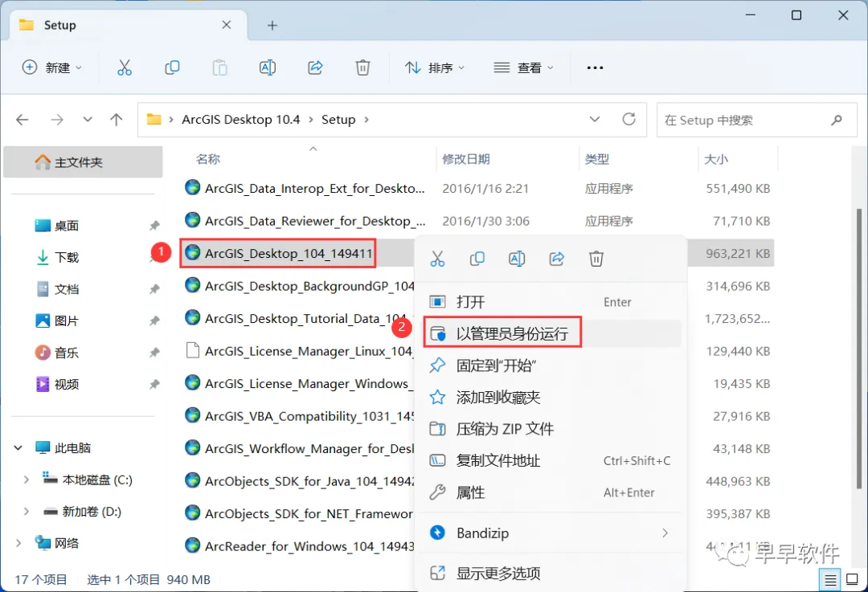Screen dimensions: 868x592
Task: Click the Setup breadcrumb segment
Action: pos(338,120)
